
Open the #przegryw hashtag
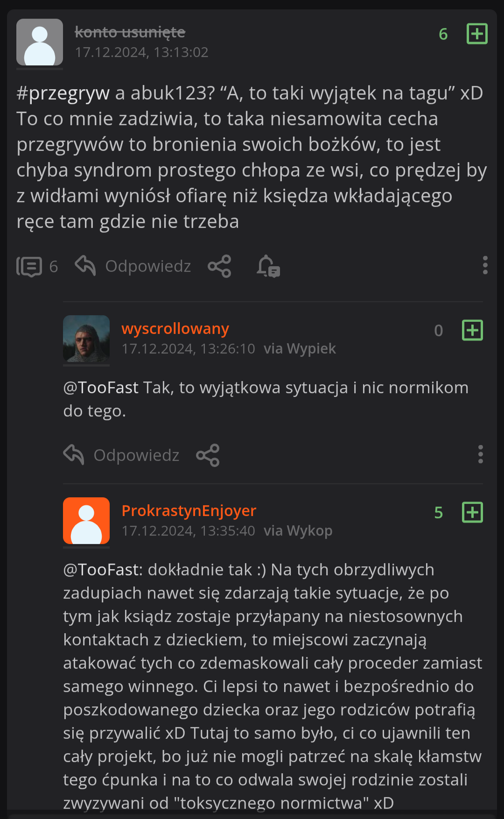63,93
